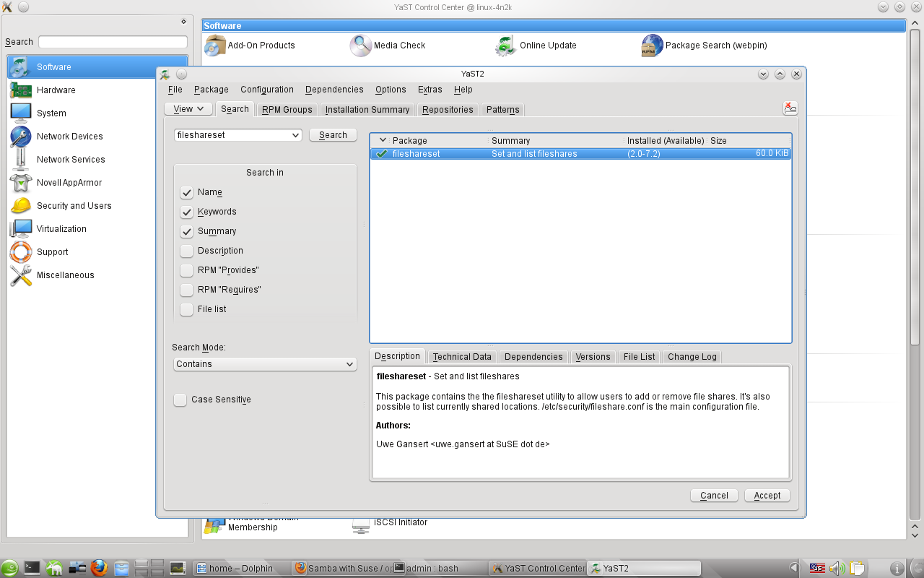The image size is (924, 578).
Task: Select the Miscellaneous tools icon
Action: [x=20, y=275]
